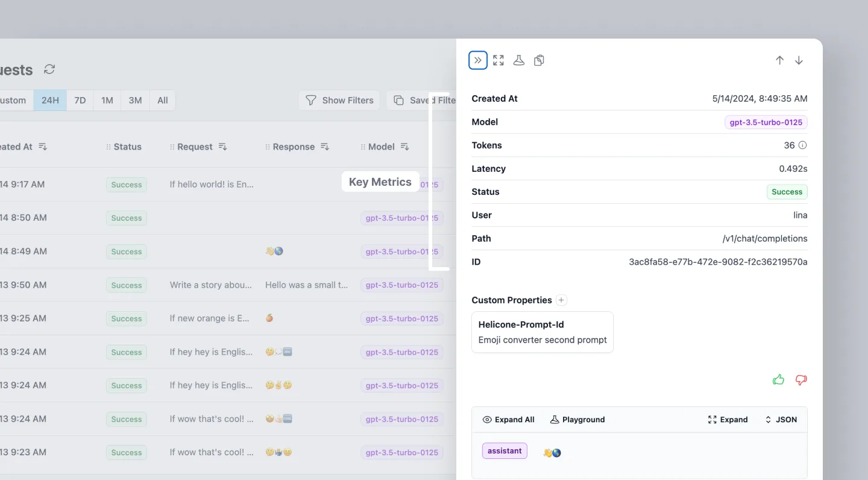Click the user value lina
Screen dimensions: 868x480
pyautogui.click(x=800, y=215)
